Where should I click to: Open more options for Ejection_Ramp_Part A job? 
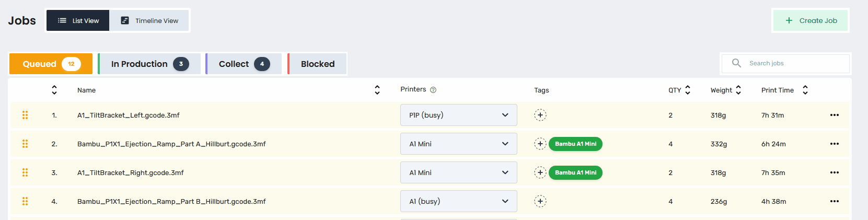tap(835, 144)
